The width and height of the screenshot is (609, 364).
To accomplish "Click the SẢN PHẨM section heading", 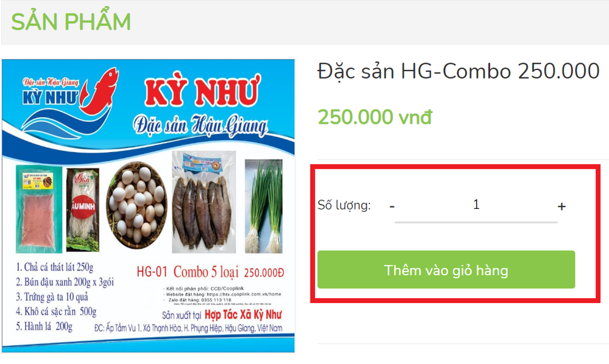I will 71,22.
